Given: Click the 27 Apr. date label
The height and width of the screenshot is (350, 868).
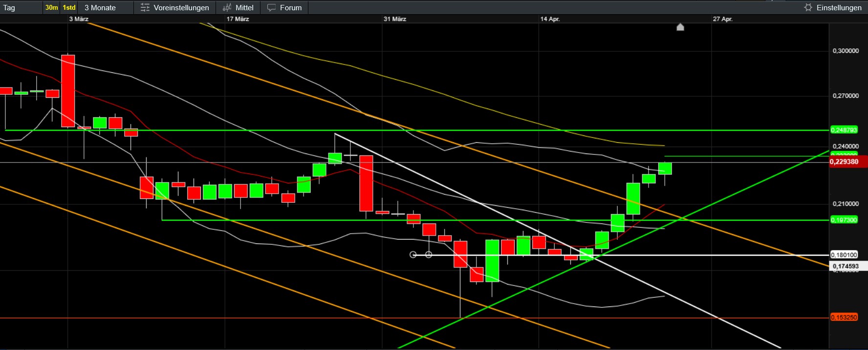Looking at the screenshot, I should [723, 19].
